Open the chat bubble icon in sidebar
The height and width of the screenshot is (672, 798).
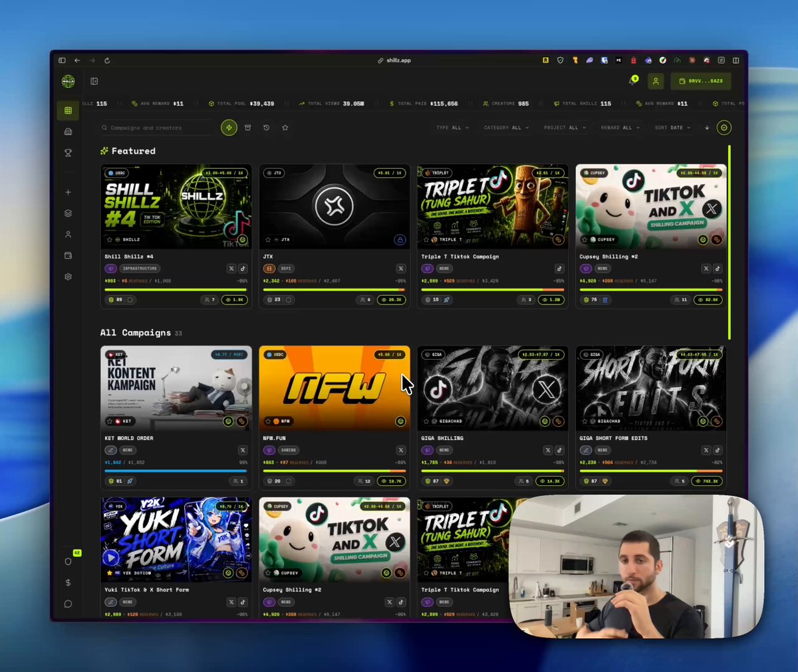tap(68, 604)
